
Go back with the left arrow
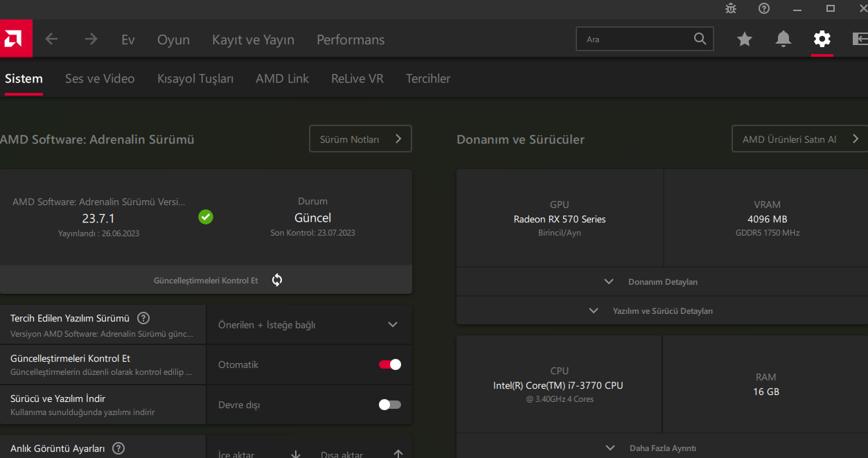[51, 39]
